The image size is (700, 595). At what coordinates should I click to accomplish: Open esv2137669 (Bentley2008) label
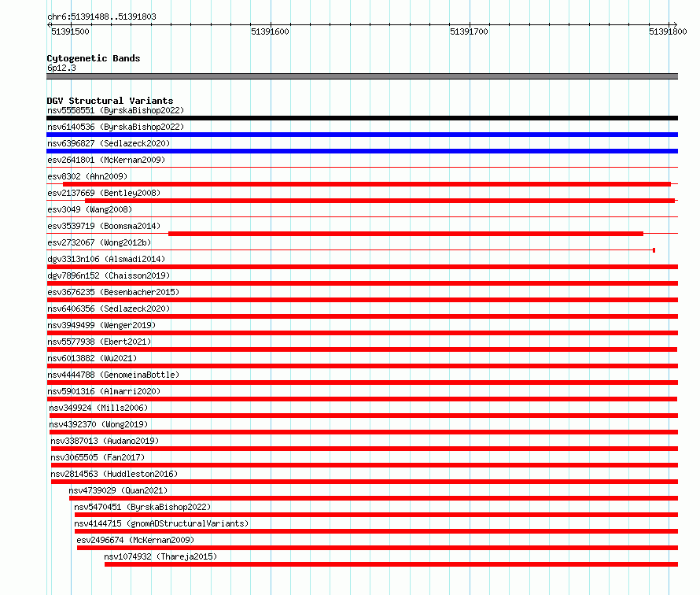point(104,193)
